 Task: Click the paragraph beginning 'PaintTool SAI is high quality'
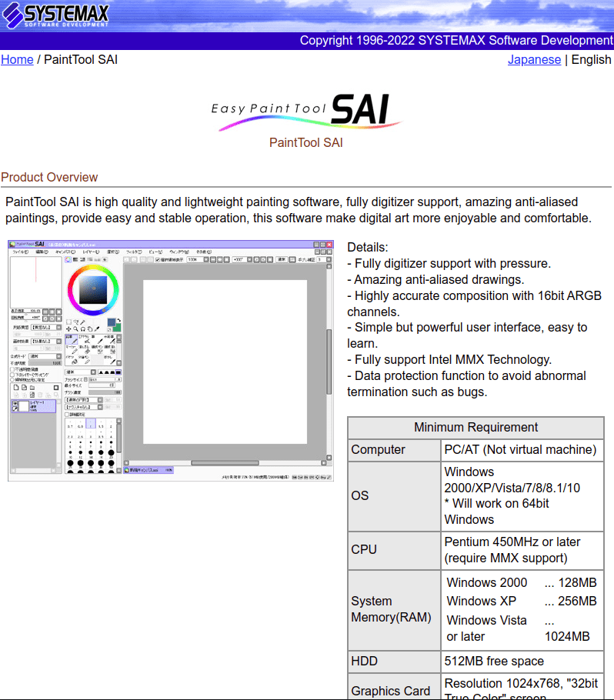coord(299,210)
